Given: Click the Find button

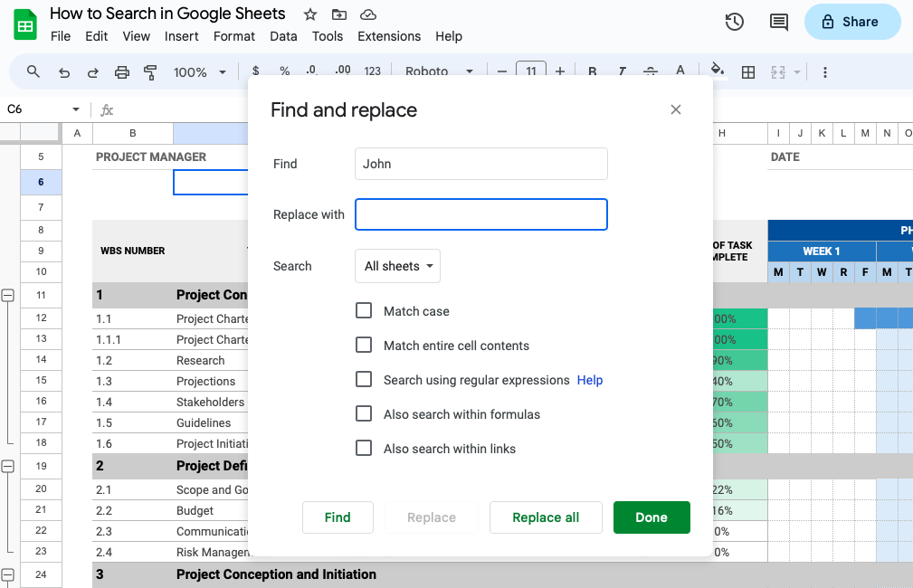Looking at the screenshot, I should tap(338, 517).
